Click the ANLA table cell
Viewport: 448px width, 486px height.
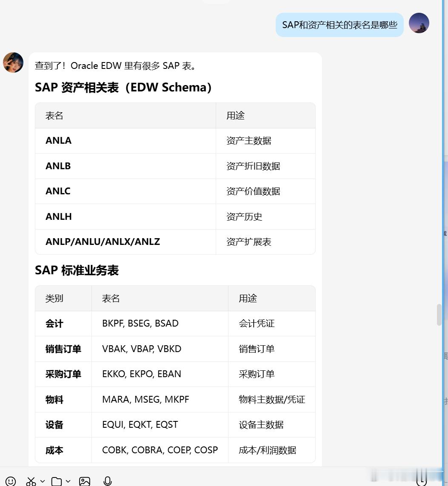pos(125,141)
